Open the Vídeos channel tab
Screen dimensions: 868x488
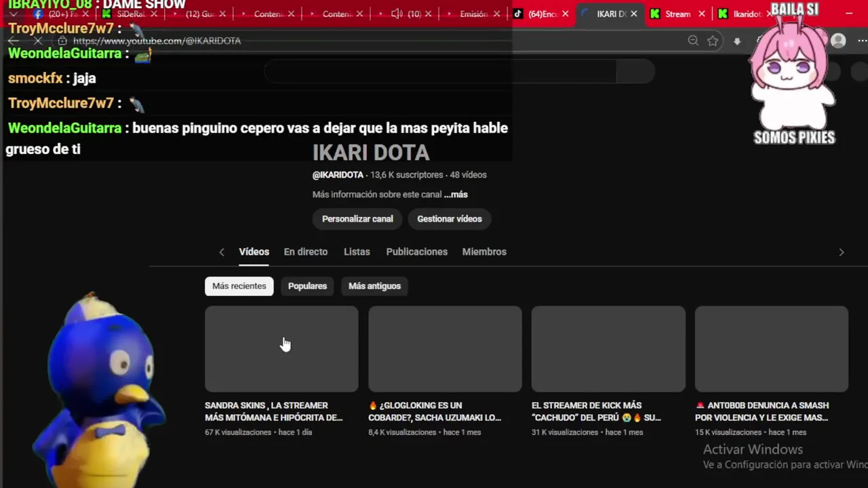(254, 251)
